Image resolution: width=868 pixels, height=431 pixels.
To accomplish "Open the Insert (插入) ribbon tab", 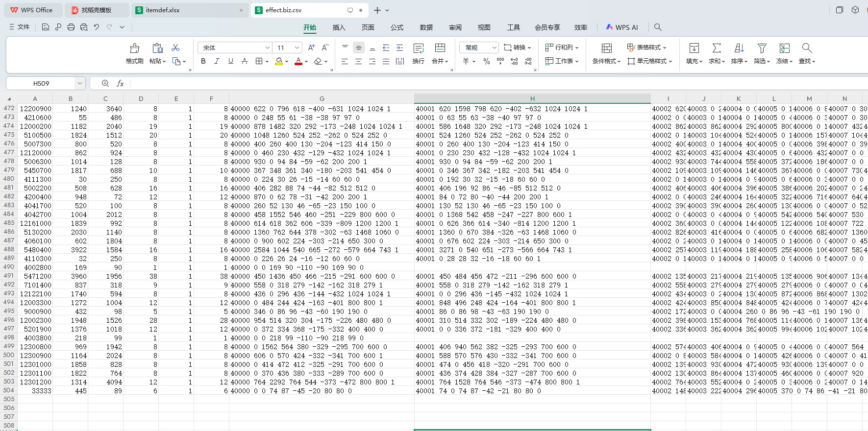I will tap(339, 27).
